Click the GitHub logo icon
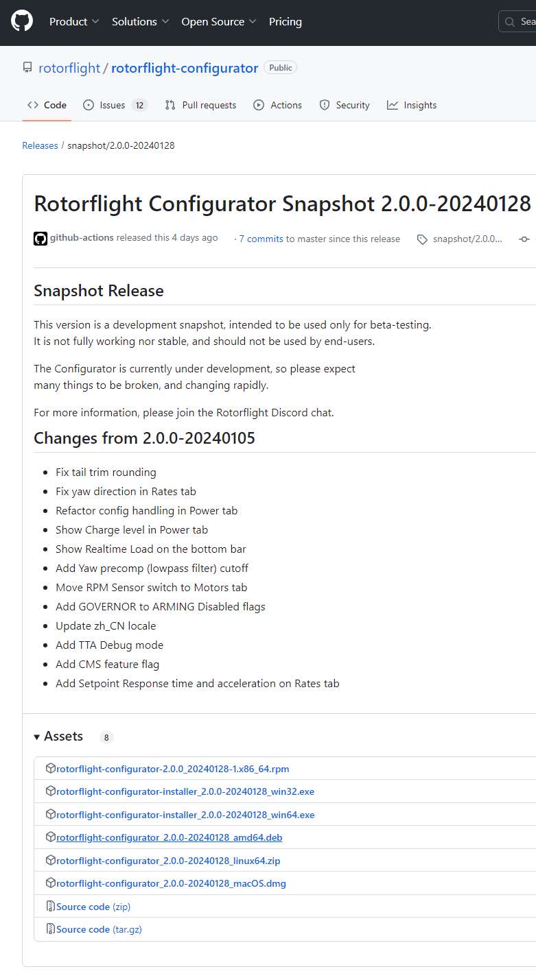The image size is (536, 980). [22, 21]
